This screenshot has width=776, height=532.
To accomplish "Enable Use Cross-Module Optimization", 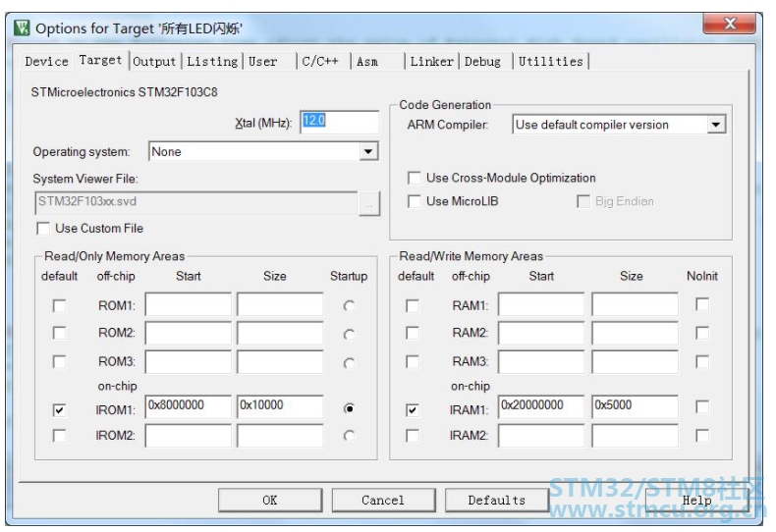I will click(x=415, y=178).
